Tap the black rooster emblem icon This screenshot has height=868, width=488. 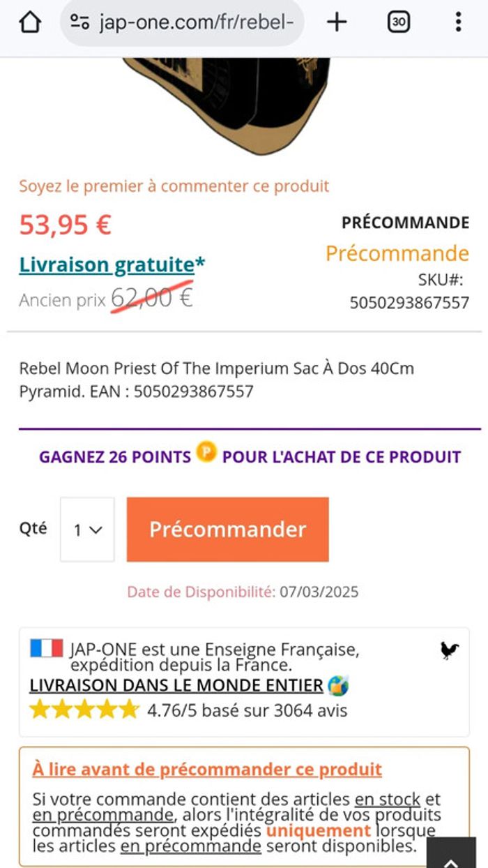[450, 650]
